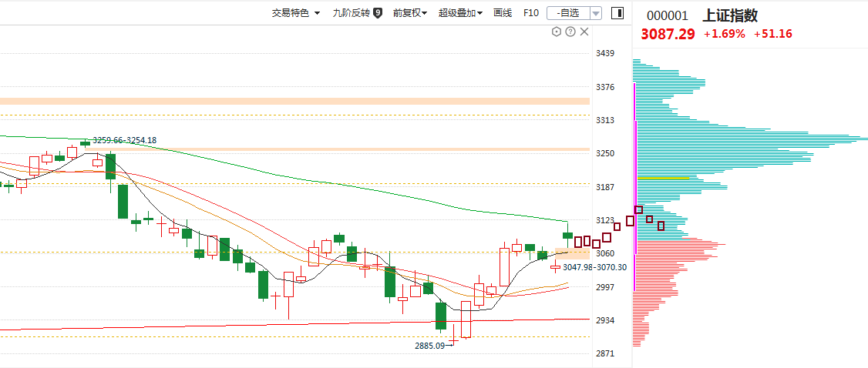Open chart settings hexagon icon
The width and height of the screenshot is (868, 368).
coord(557,32)
